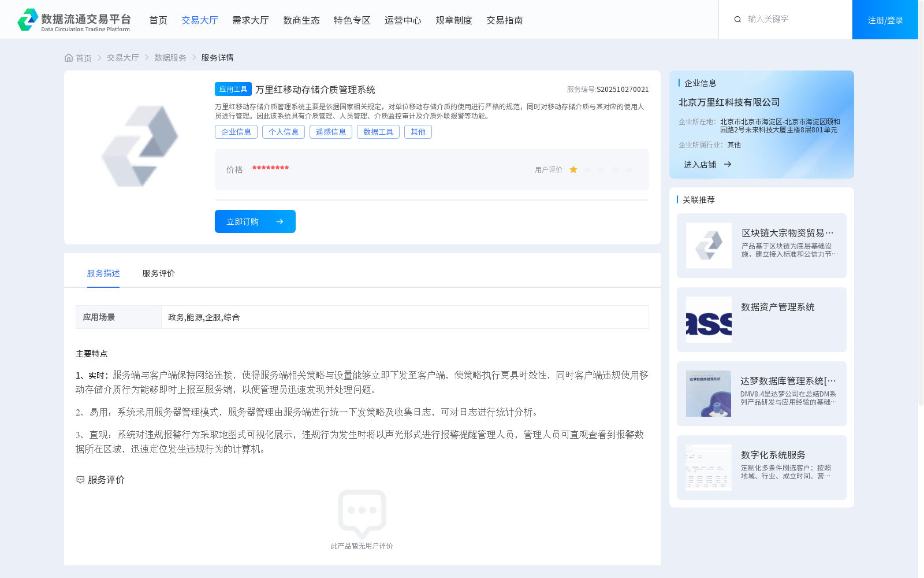Click the arrow next to 进入店铺
The height and width of the screenshot is (578, 924).
point(728,165)
